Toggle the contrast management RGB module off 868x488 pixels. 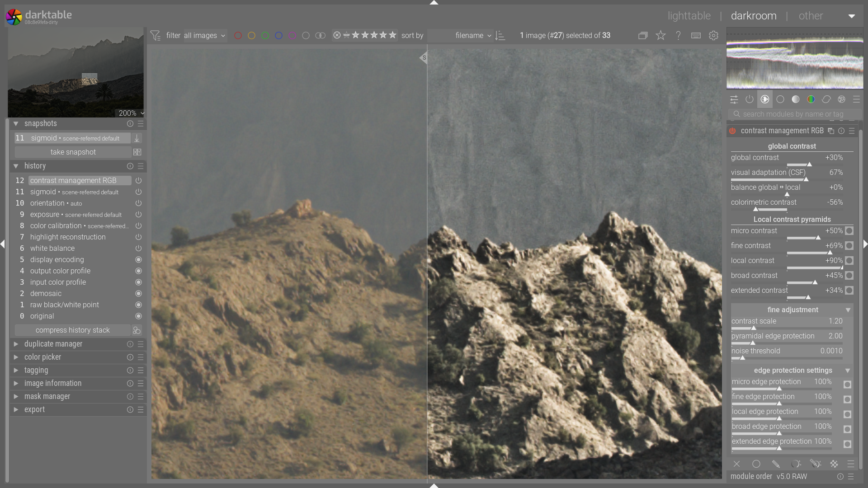(x=732, y=131)
